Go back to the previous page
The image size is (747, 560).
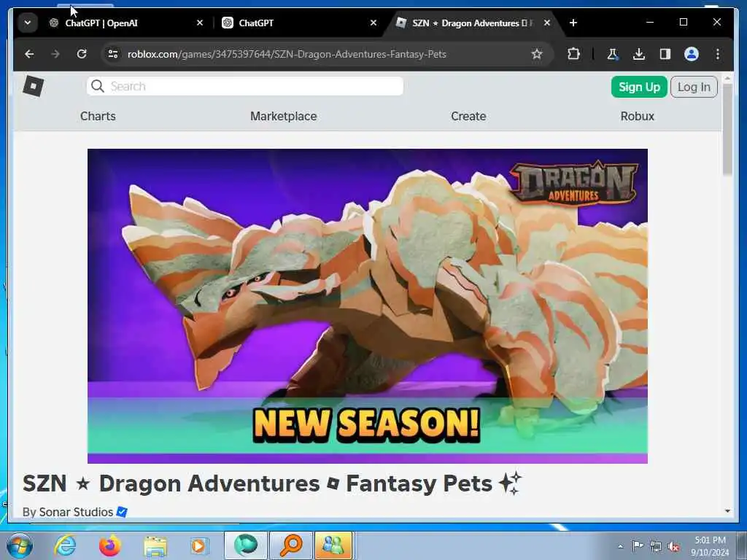click(29, 54)
